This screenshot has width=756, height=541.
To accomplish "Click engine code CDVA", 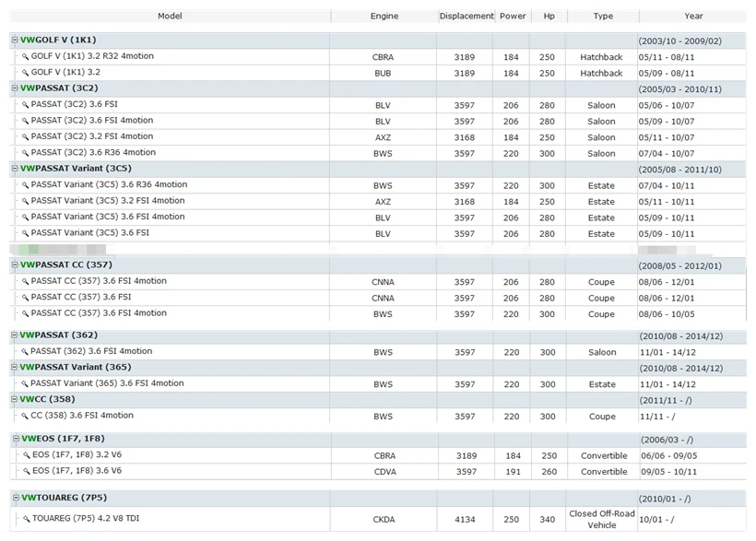I will point(385,472).
